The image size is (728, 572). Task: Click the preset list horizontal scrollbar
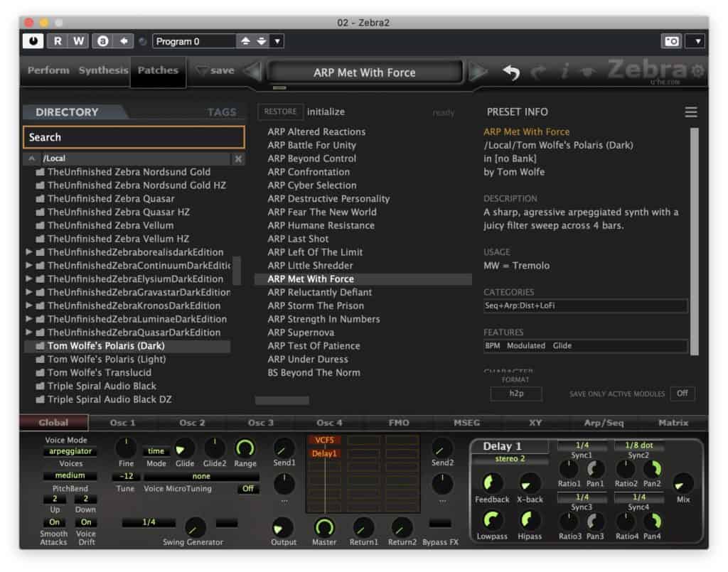282,400
